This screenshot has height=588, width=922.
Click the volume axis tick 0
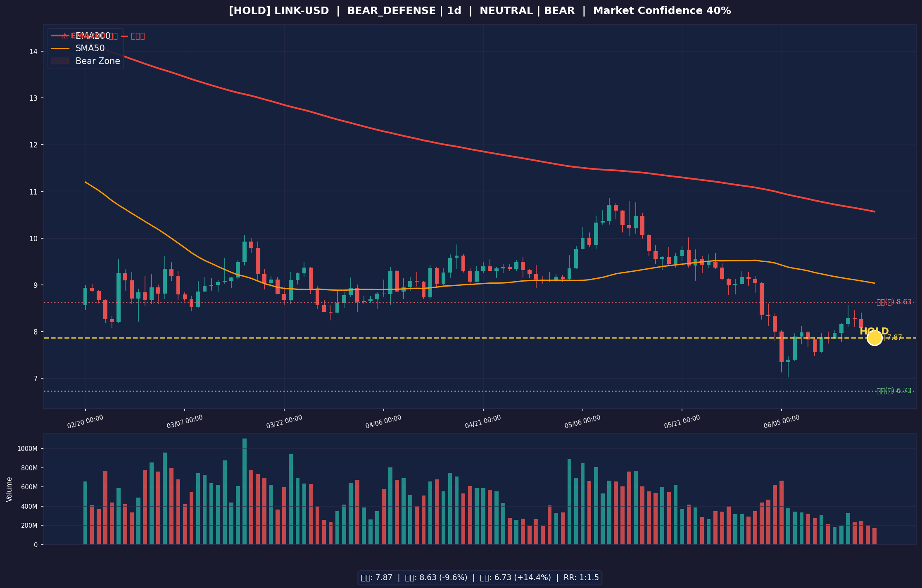(36, 545)
